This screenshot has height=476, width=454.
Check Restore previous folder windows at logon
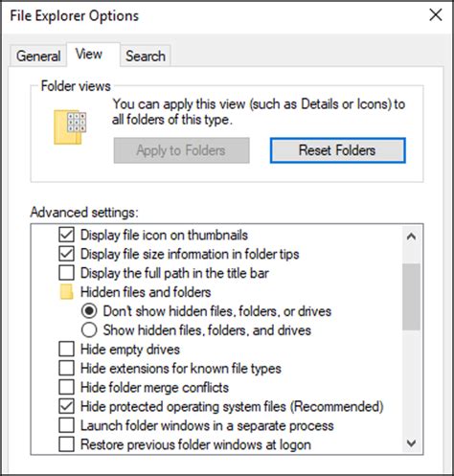[x=66, y=444]
